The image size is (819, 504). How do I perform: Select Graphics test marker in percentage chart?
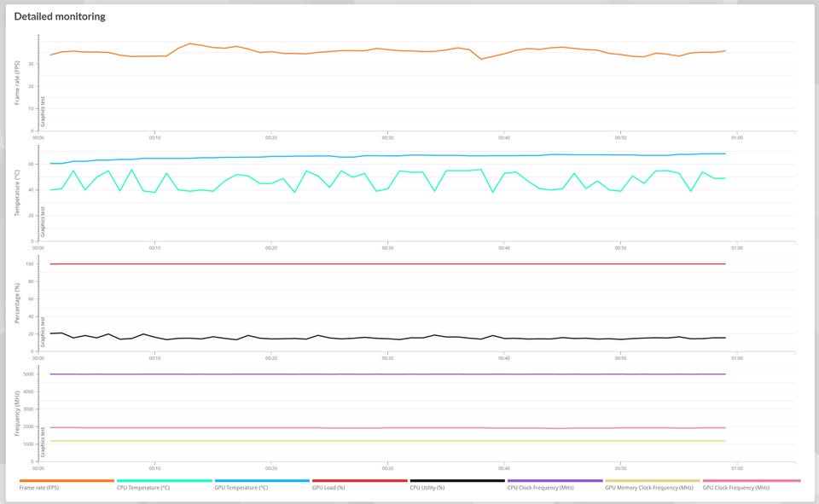click(x=43, y=333)
